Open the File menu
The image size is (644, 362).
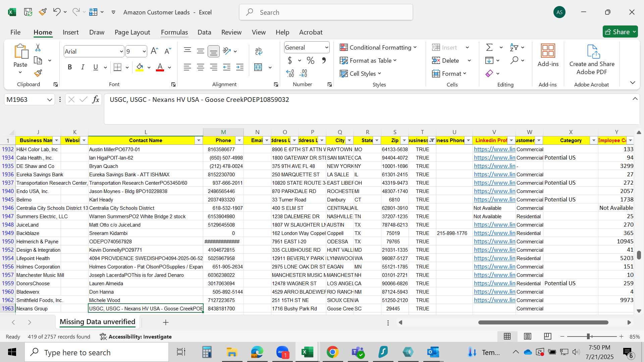click(15, 32)
